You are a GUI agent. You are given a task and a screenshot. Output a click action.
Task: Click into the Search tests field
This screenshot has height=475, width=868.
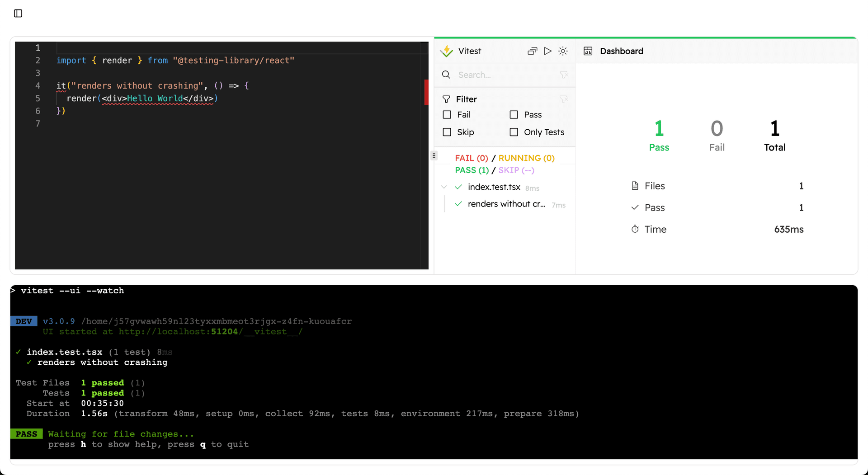click(x=506, y=75)
